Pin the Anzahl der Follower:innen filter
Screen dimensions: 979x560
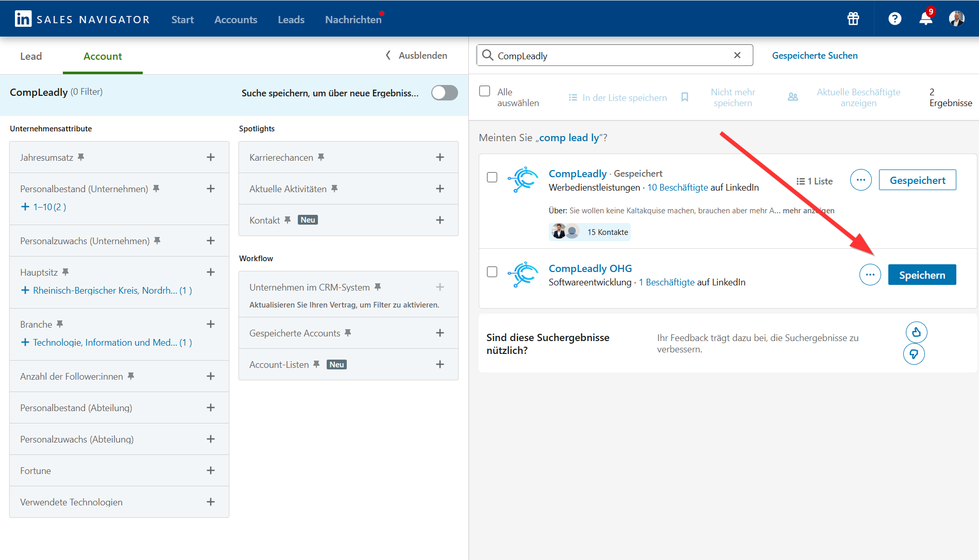[x=131, y=376]
